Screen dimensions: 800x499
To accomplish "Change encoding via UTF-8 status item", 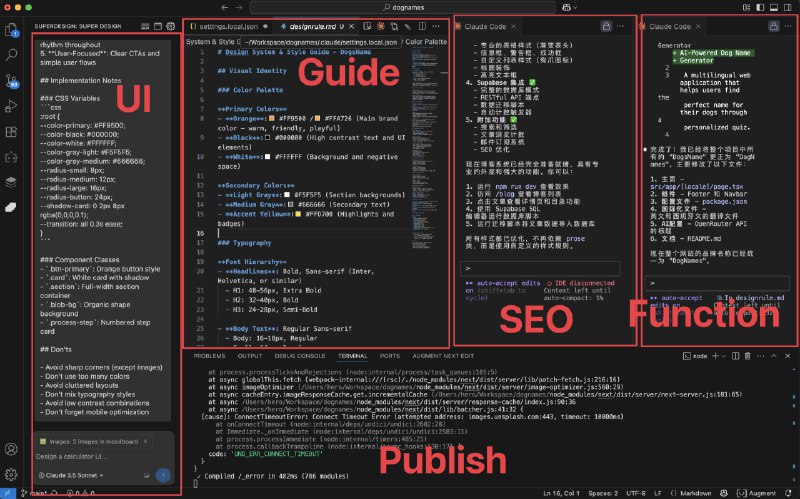I will [636, 493].
